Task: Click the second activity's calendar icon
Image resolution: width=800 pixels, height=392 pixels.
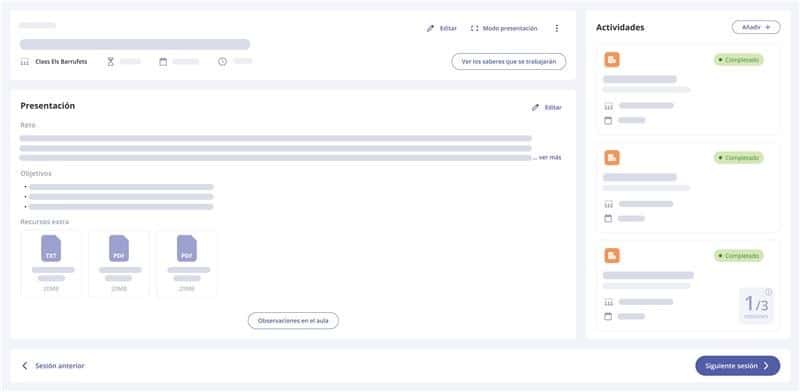Action: pos(608,218)
